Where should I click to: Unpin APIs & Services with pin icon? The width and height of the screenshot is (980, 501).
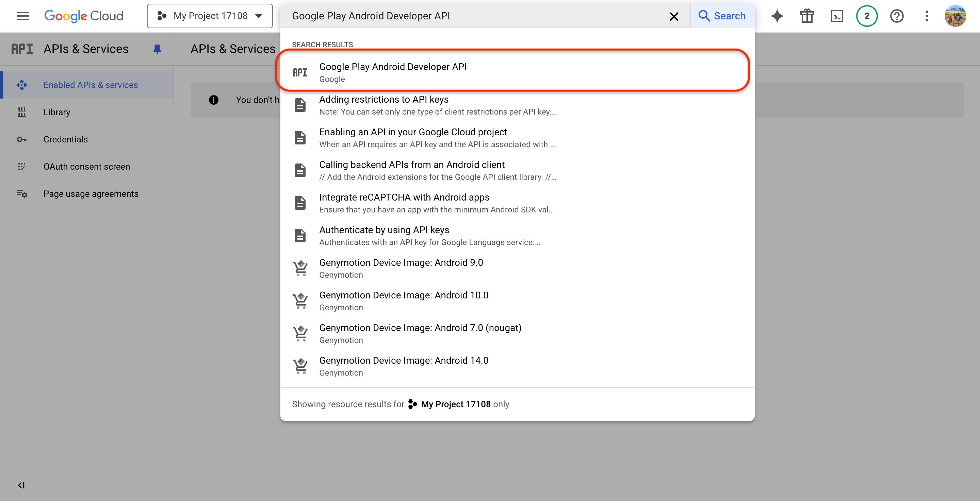(157, 49)
